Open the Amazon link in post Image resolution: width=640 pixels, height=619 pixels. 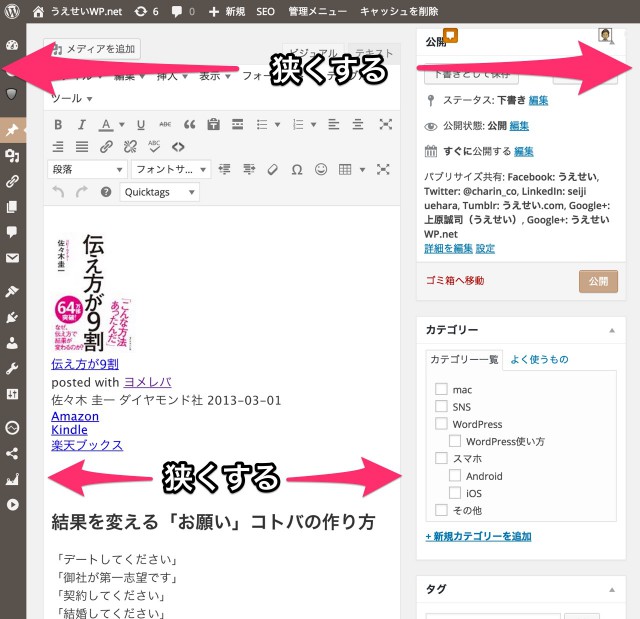pyautogui.click(x=75, y=416)
